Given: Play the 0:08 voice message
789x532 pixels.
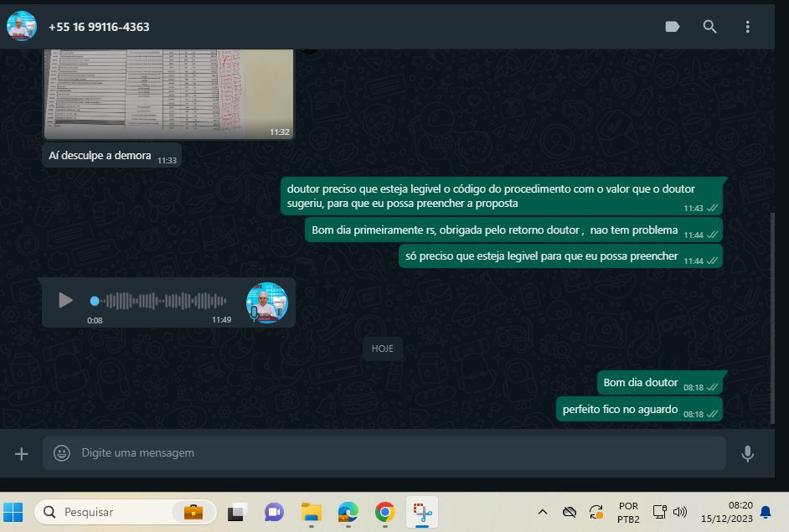Looking at the screenshot, I should coord(65,300).
